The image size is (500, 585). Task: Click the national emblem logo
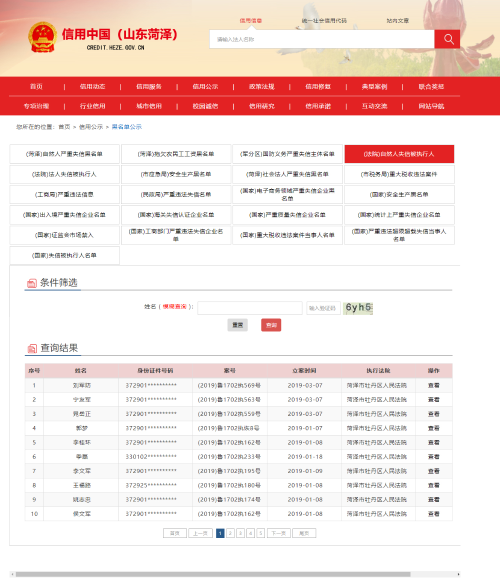tap(42, 37)
